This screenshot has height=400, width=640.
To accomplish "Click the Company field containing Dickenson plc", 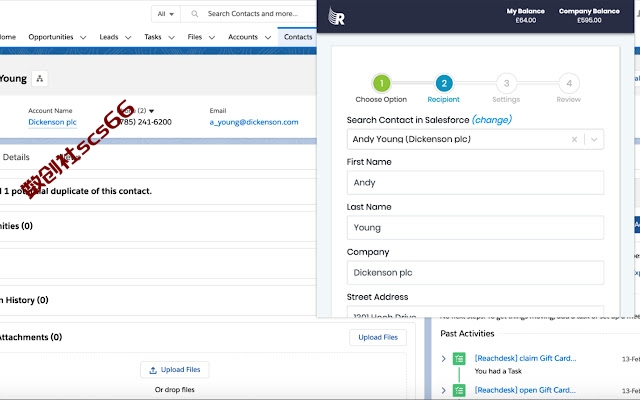I will (475, 273).
